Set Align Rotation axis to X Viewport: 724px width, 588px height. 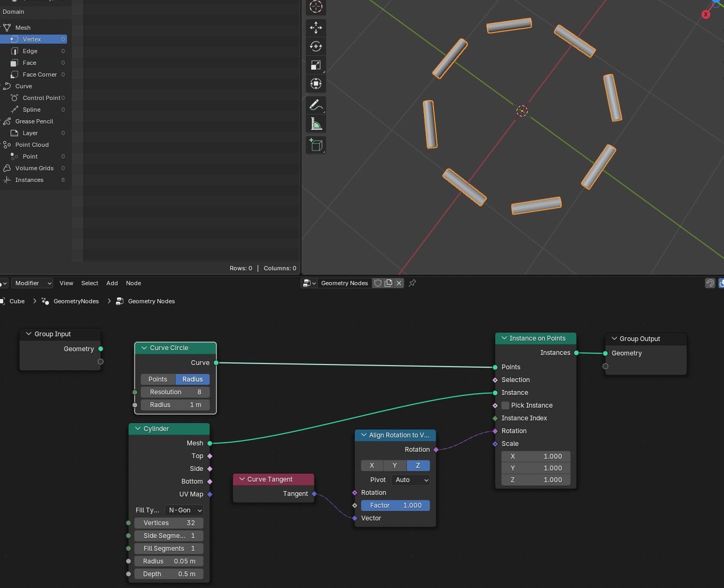(x=372, y=466)
